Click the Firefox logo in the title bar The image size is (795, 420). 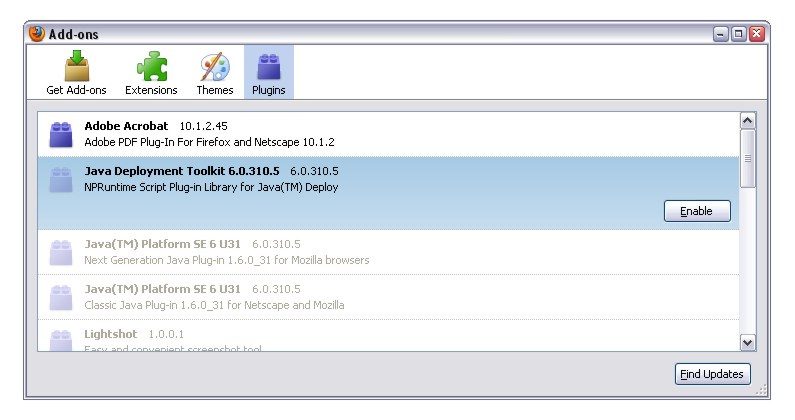[37, 33]
